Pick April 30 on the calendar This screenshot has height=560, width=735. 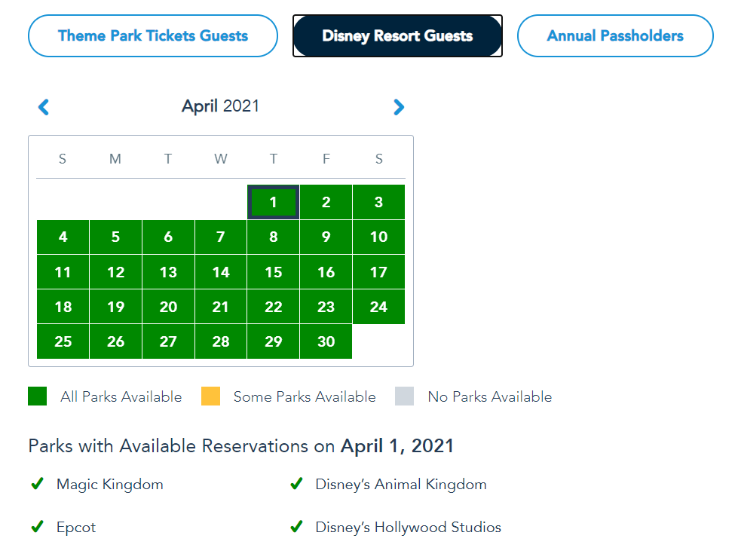click(x=326, y=341)
